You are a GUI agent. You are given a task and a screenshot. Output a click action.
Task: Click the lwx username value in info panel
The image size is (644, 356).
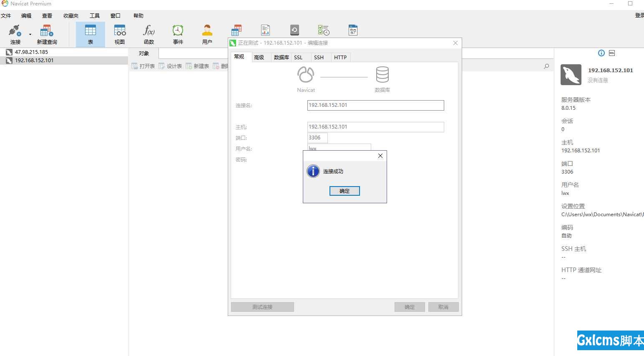(565, 193)
